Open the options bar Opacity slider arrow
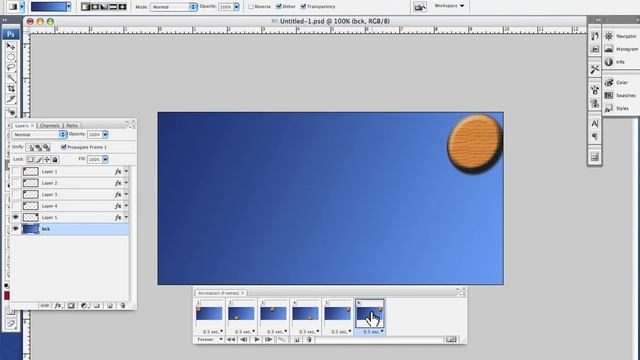Viewport: 640px width, 360px height. coord(236,7)
